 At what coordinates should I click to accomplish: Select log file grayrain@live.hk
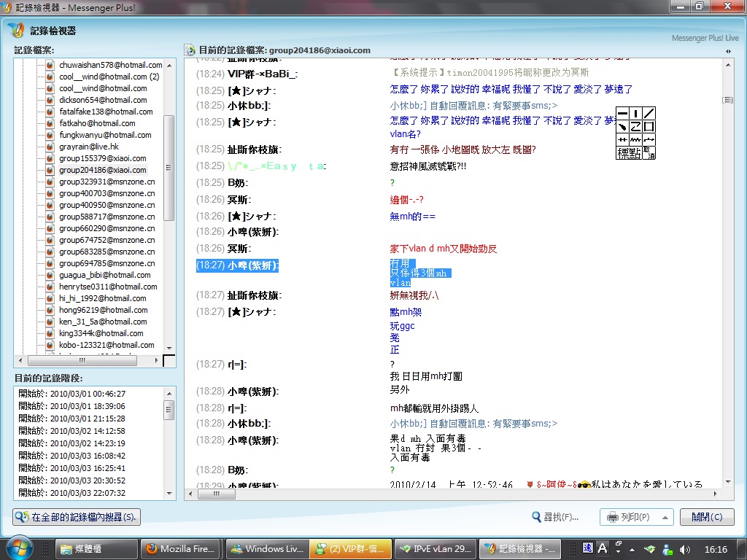pos(84,147)
